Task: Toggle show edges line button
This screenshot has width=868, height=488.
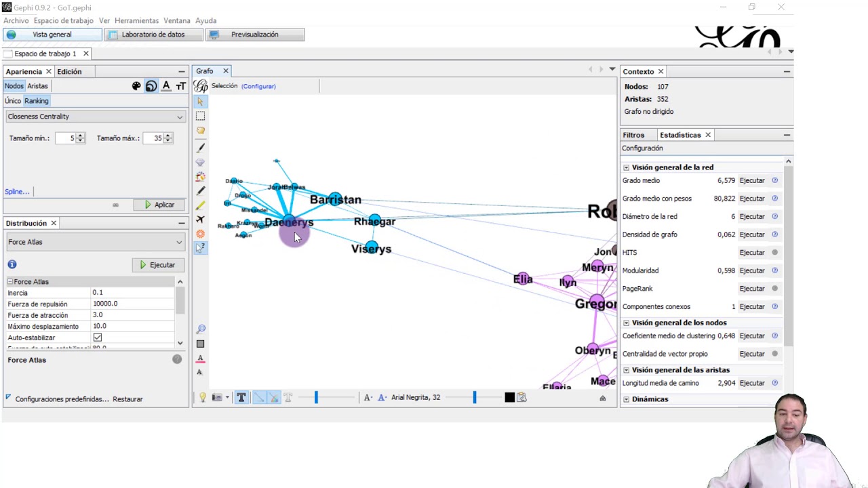Action: tap(258, 398)
